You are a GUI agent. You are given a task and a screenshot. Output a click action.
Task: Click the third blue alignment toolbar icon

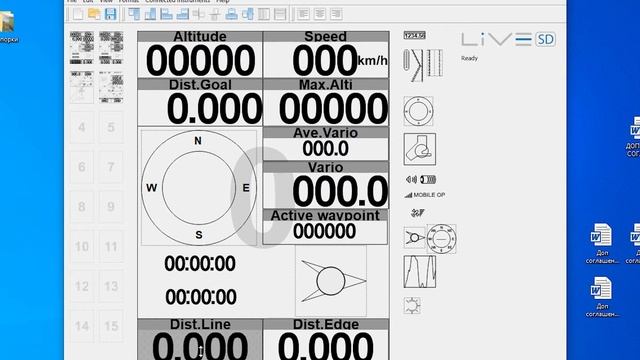click(x=166, y=14)
